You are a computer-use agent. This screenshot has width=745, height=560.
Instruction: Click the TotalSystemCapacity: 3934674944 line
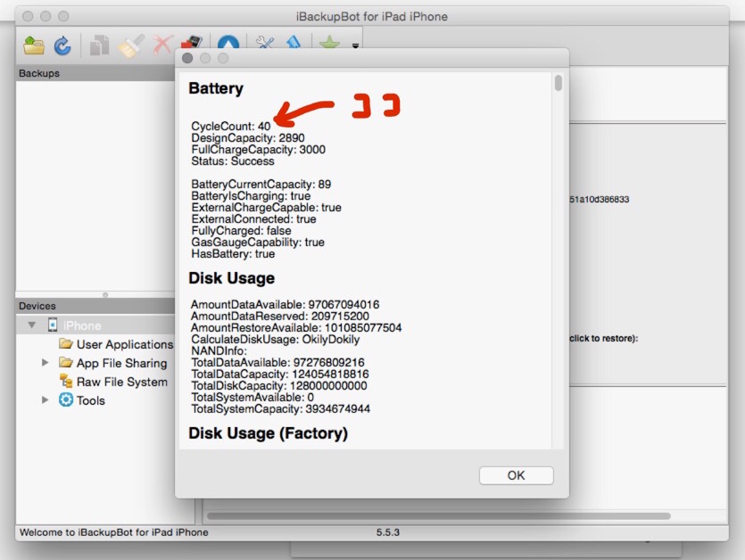point(281,409)
